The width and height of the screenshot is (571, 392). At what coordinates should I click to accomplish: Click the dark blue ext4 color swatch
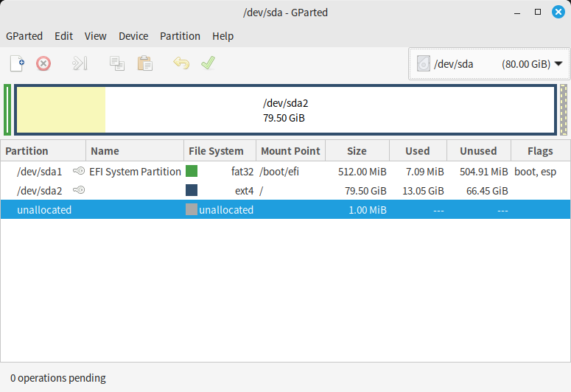coord(192,190)
